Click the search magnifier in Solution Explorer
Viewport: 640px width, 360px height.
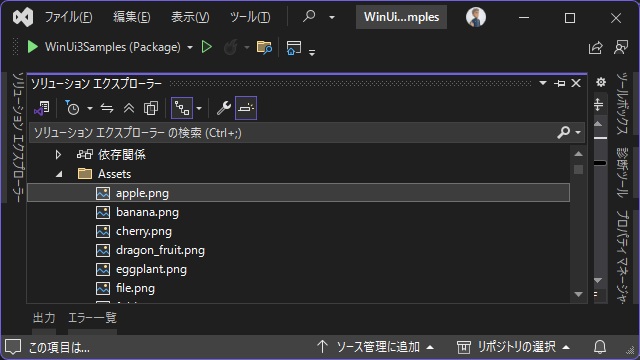pyautogui.click(x=564, y=132)
